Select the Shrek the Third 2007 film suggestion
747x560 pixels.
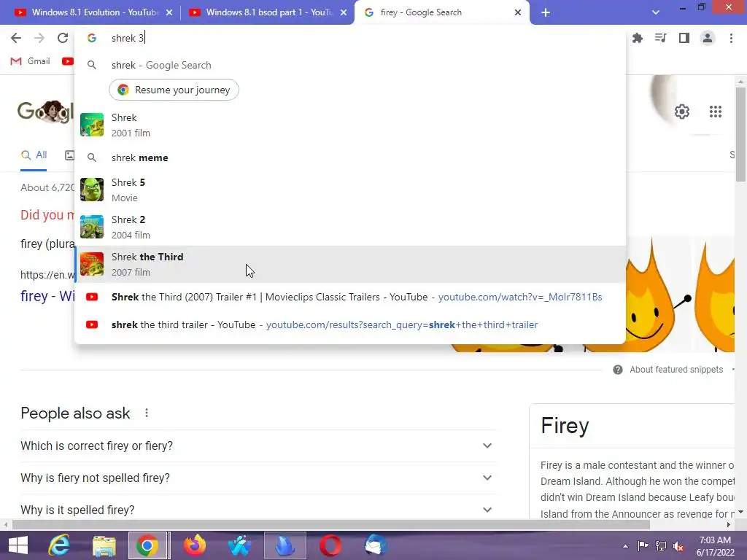350,264
